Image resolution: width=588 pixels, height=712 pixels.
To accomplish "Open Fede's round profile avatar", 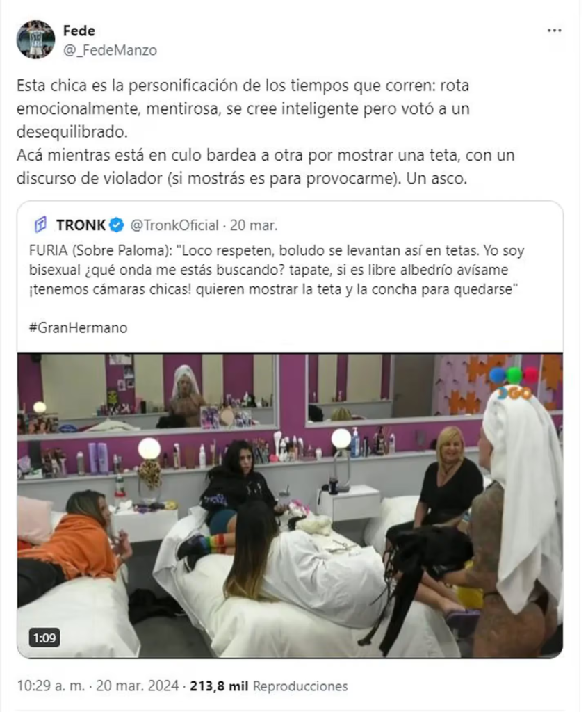I will [35, 40].
